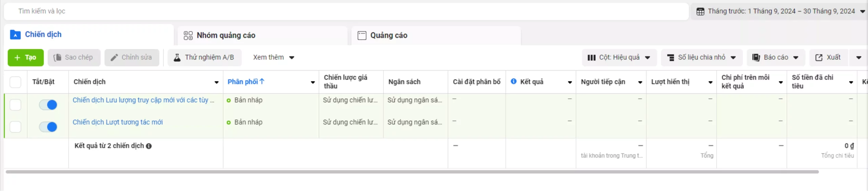Click the Sao chép duplicate icon
Image resolution: width=868 pixels, height=191 pixels.
(x=57, y=58)
